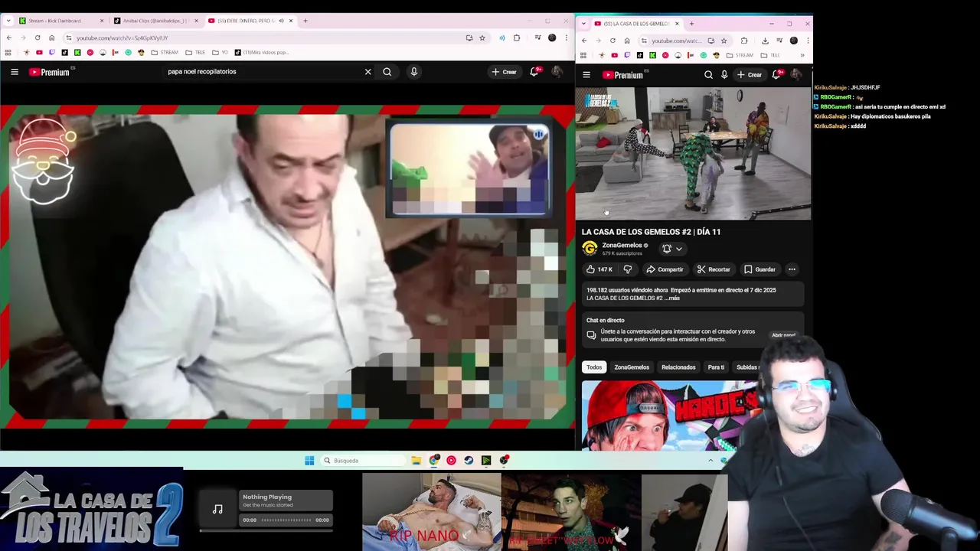980x551 pixels.
Task: Click the left browser address bar URL
Action: (122, 37)
